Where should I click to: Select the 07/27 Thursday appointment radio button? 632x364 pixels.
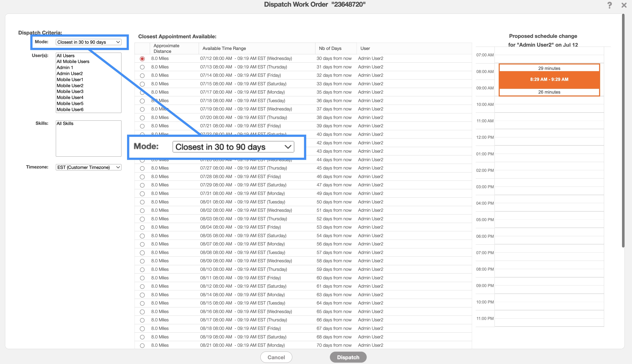point(142,168)
